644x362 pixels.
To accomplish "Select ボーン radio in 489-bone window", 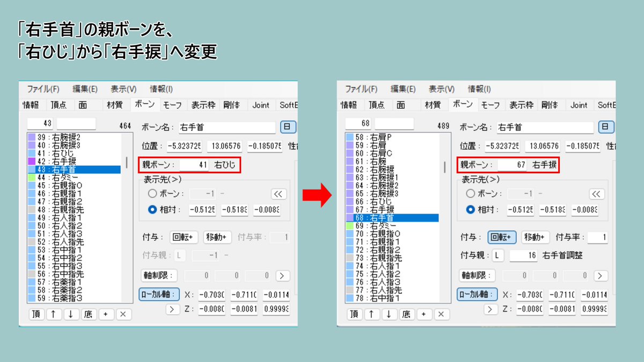I will click(x=470, y=194).
